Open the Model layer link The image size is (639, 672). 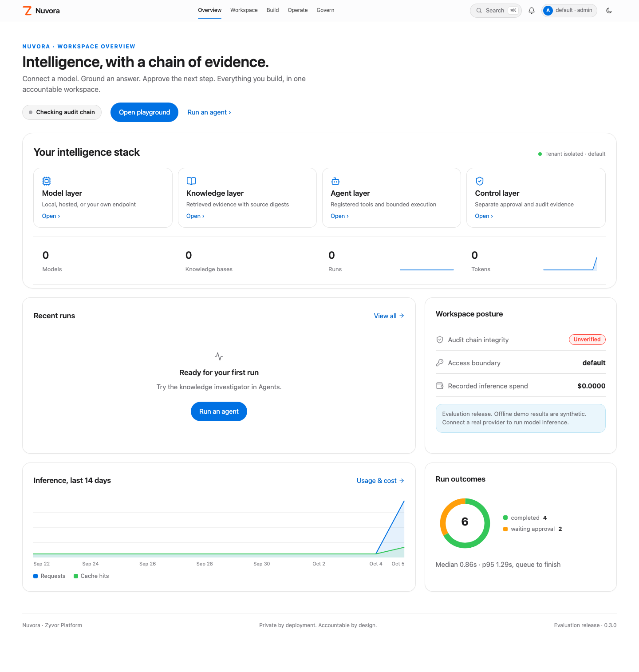[x=51, y=216]
